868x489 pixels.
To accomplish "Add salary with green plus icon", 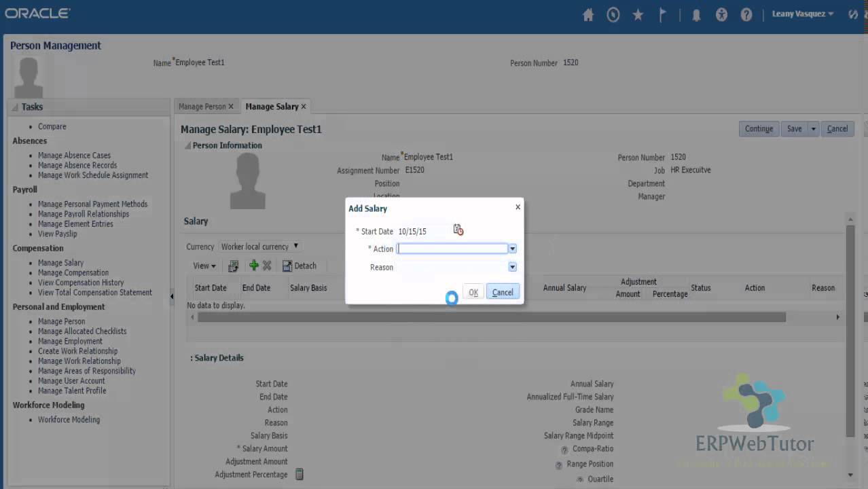I will [x=254, y=266].
